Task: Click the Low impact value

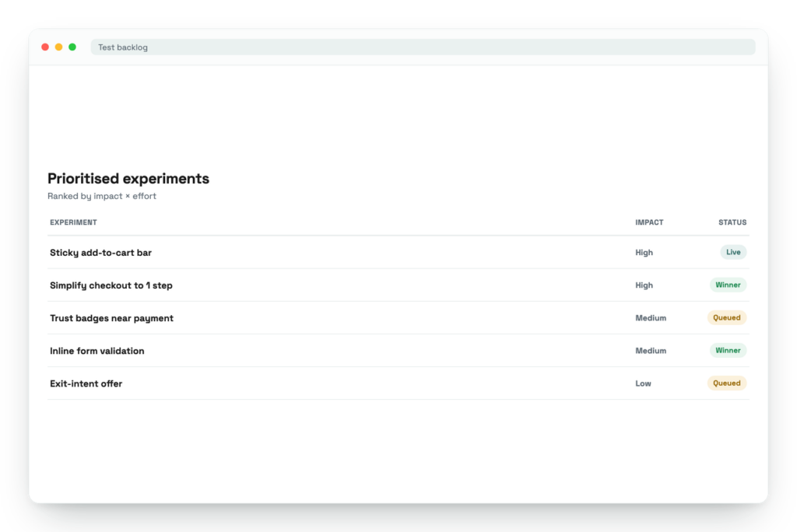Action: [643, 383]
